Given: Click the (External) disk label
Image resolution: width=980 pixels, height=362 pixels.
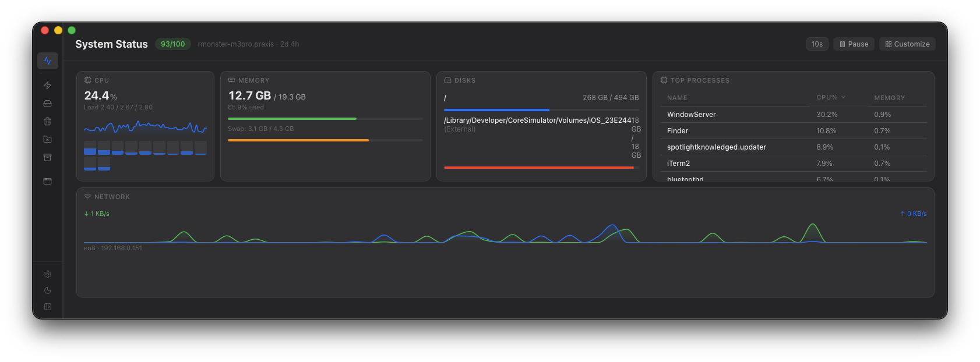Looking at the screenshot, I should [x=460, y=129].
